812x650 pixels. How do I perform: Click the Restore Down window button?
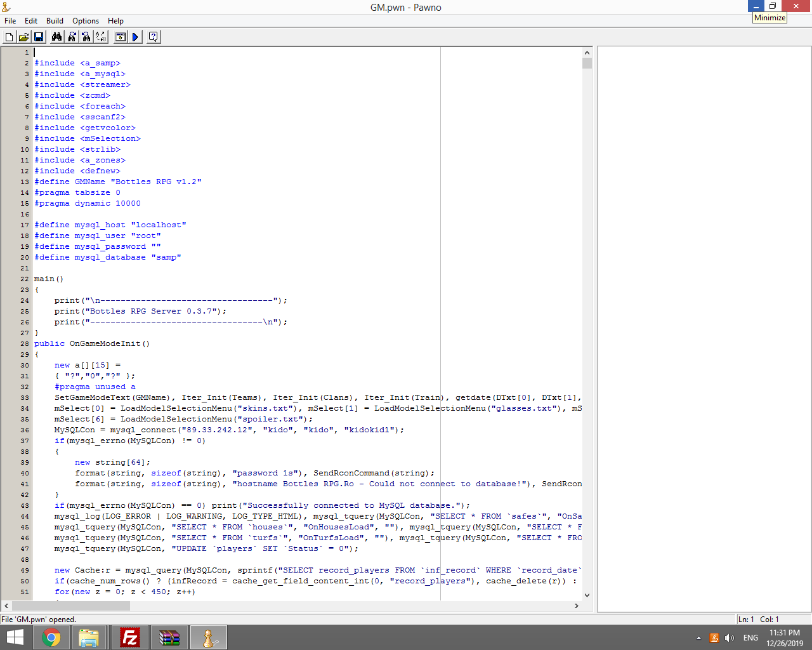[x=773, y=6]
